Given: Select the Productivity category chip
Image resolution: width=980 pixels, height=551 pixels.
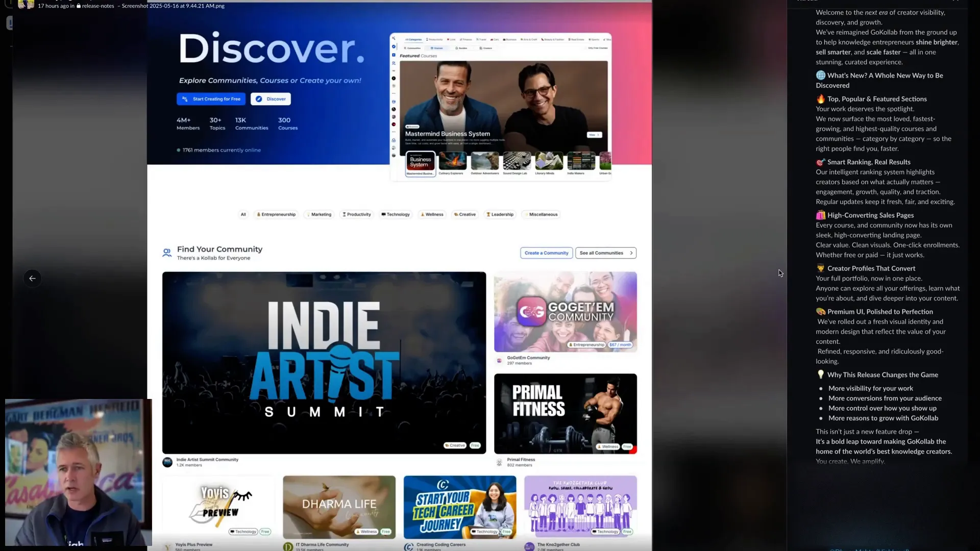Looking at the screenshot, I should [x=357, y=214].
